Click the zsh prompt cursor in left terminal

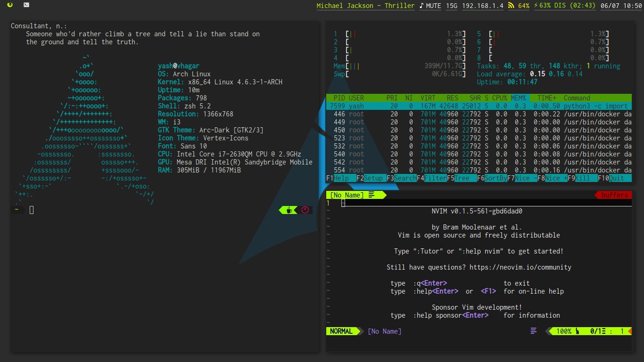[x=32, y=210]
